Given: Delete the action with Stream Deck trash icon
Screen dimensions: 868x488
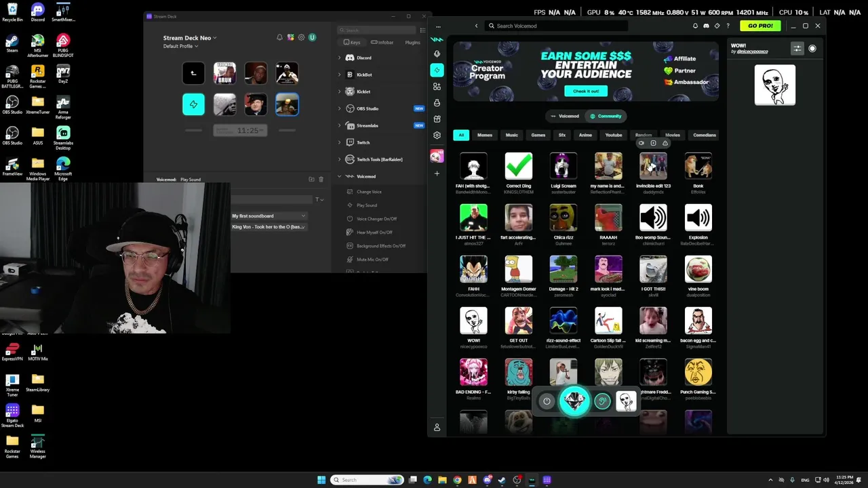Looking at the screenshot, I should [x=321, y=180].
